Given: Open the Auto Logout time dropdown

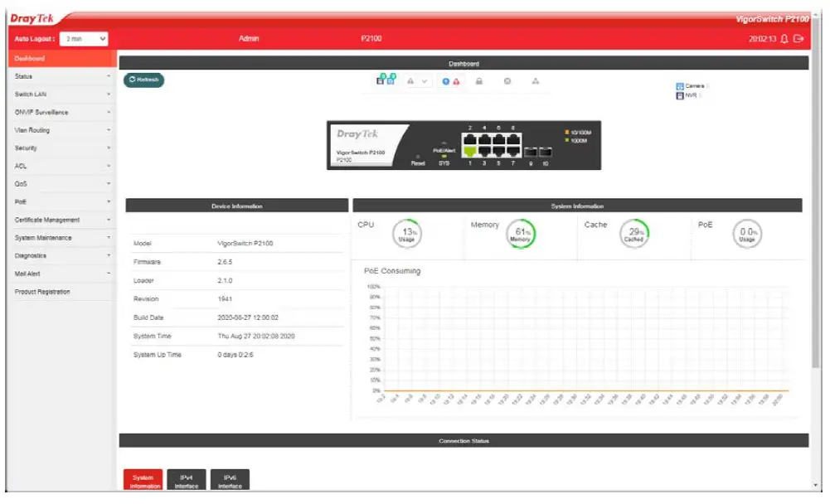Looking at the screenshot, I should click(85, 39).
